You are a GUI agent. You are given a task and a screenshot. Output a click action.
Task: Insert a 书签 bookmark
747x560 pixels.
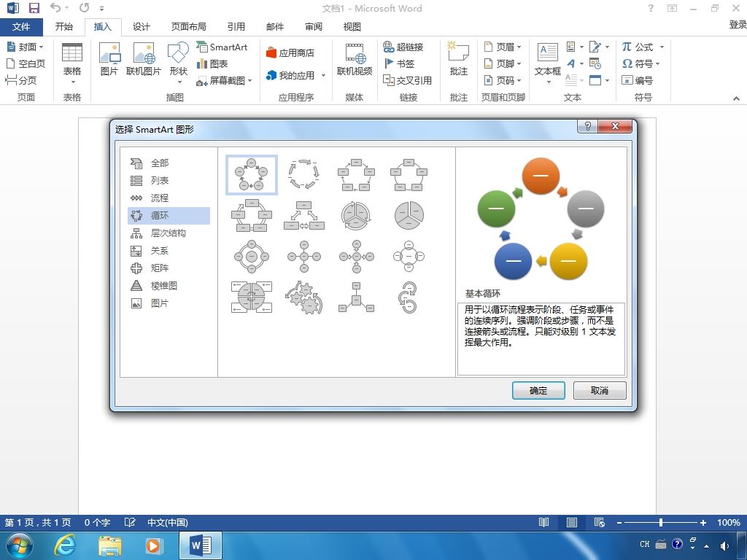pyautogui.click(x=399, y=63)
